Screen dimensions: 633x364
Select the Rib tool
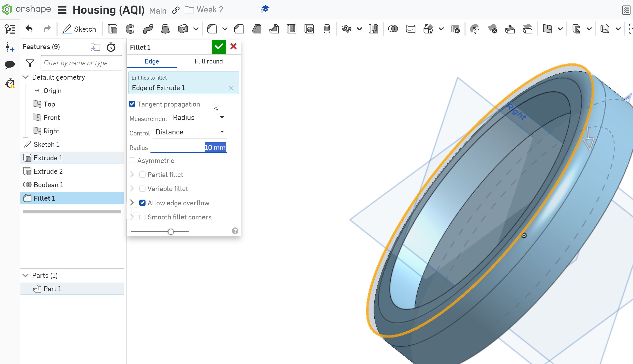coord(274,29)
